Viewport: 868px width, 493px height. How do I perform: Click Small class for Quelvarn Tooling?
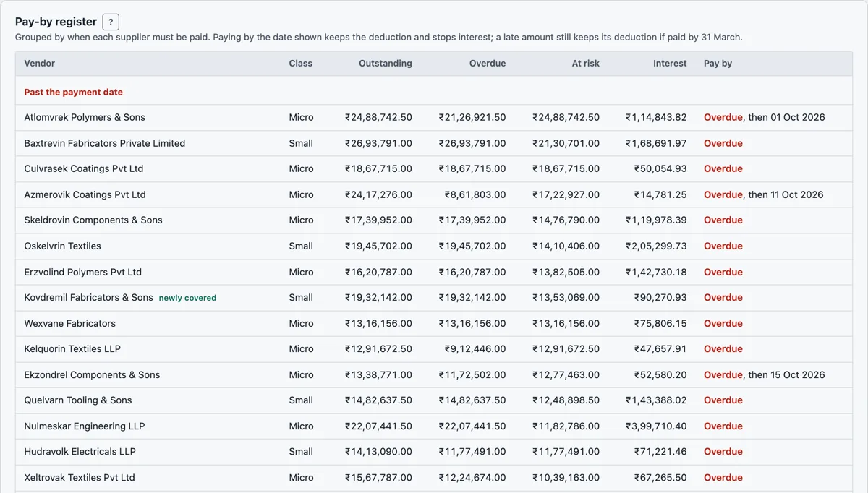[x=301, y=400]
